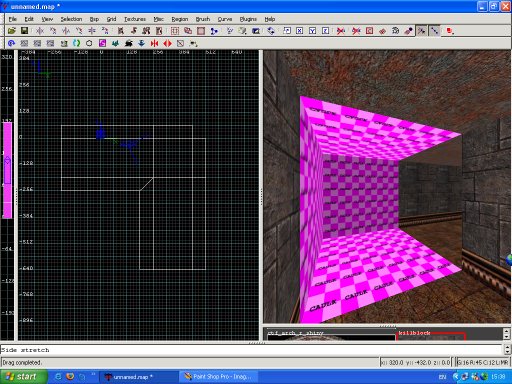Click the Open map folder icon

[x=12, y=31]
